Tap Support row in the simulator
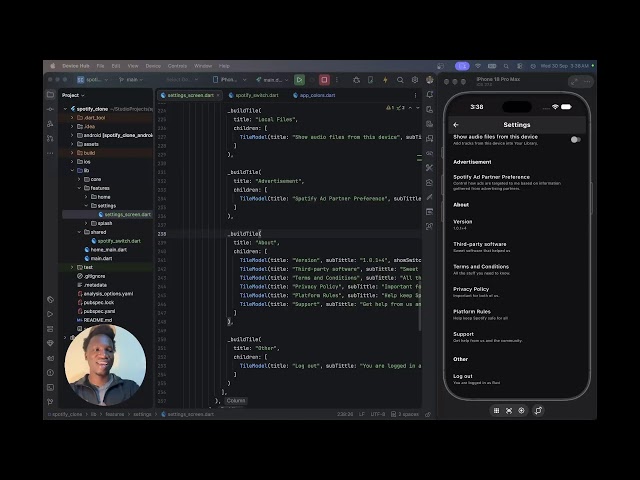 [516, 337]
